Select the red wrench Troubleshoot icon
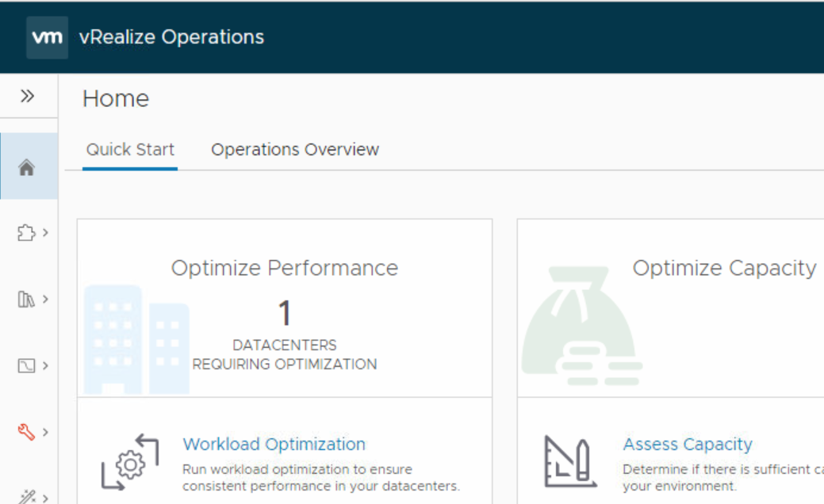The width and height of the screenshot is (824, 504). click(x=25, y=432)
